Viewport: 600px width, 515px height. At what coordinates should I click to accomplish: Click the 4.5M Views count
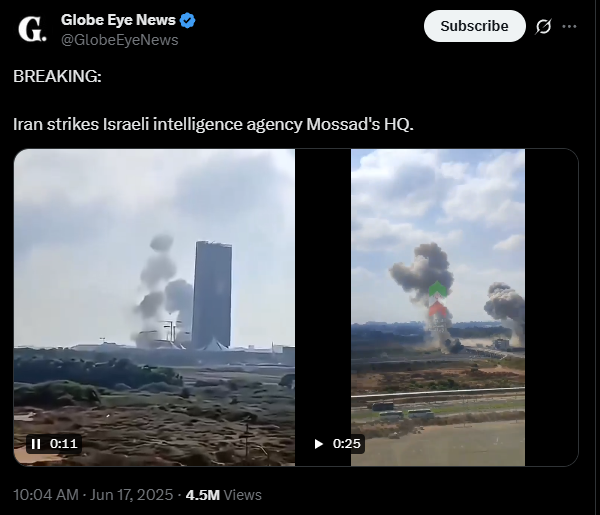pos(223,495)
